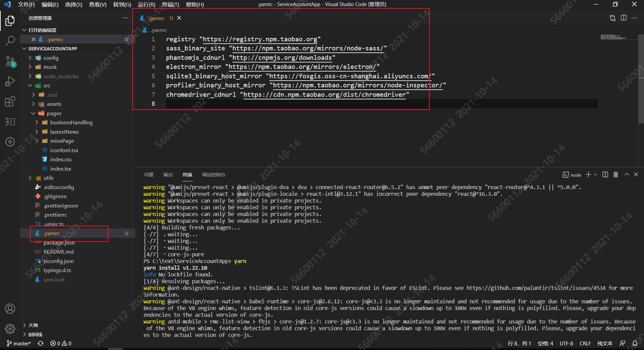This screenshot has width=644, height=350.
Task: Toggle the split editor layout icon
Action: pos(624,18)
